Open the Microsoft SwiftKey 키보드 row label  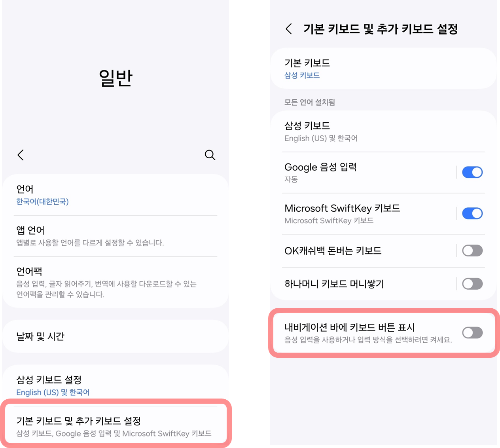(x=342, y=208)
